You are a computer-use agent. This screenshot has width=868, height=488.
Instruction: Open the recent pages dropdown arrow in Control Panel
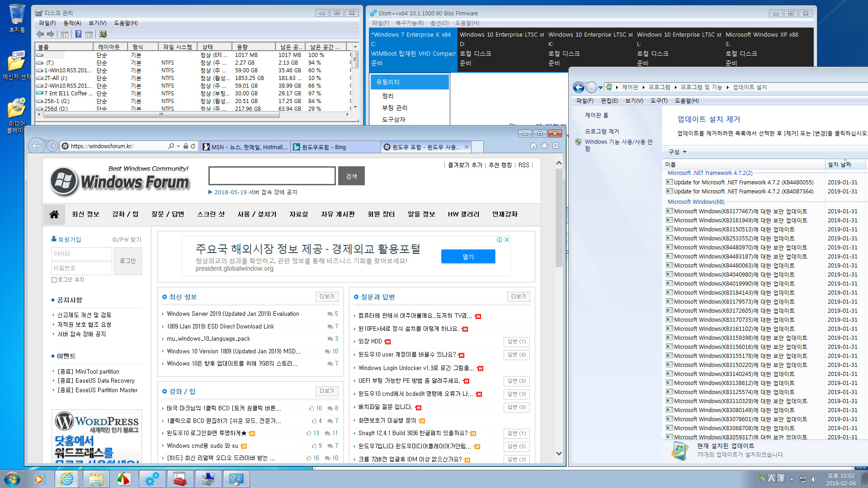[601, 88]
